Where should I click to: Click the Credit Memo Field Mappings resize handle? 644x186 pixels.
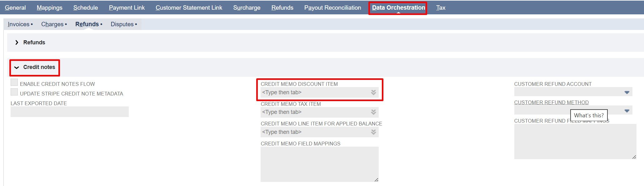376,180
